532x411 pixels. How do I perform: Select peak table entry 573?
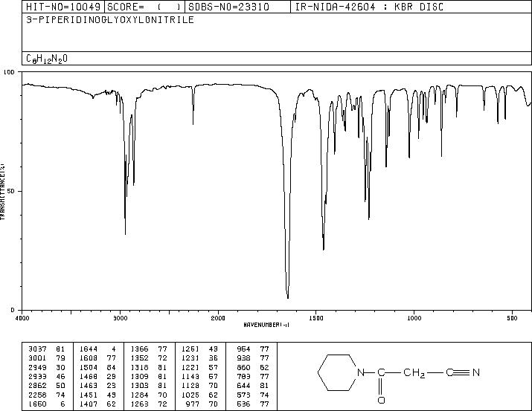pyautogui.click(x=253, y=395)
